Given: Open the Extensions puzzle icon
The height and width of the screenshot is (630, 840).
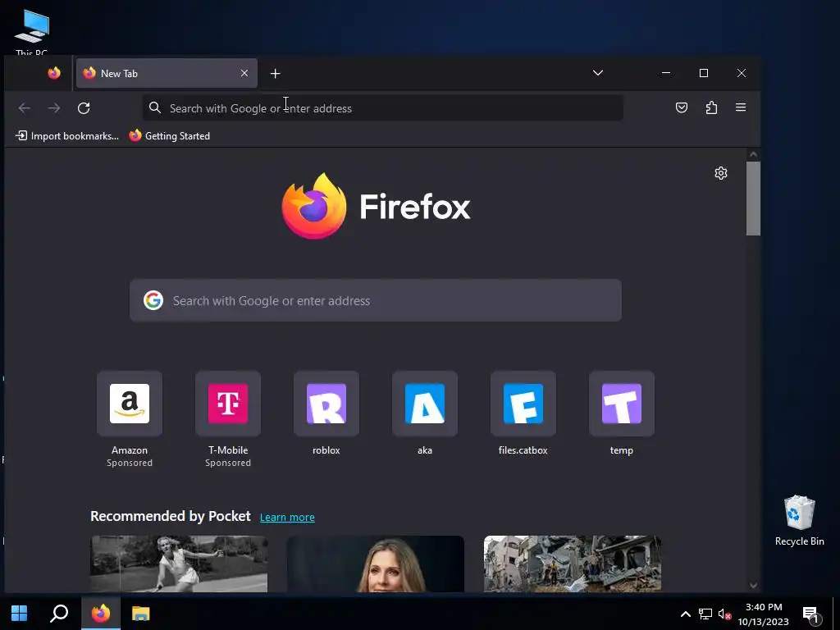Looking at the screenshot, I should (711, 107).
